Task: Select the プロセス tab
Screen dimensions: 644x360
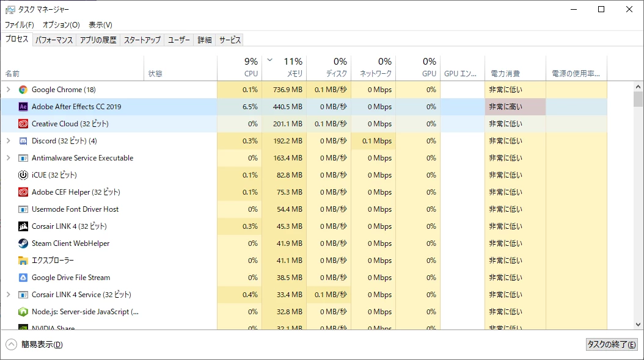Action: pyautogui.click(x=17, y=39)
